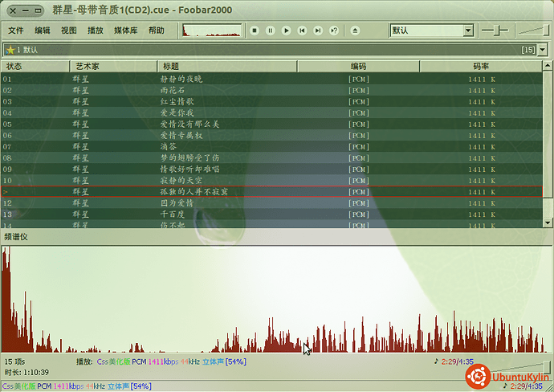Image resolution: width=554 pixels, height=392 pixels.
Task: Select track 爱情专属权
Action: click(x=271, y=136)
